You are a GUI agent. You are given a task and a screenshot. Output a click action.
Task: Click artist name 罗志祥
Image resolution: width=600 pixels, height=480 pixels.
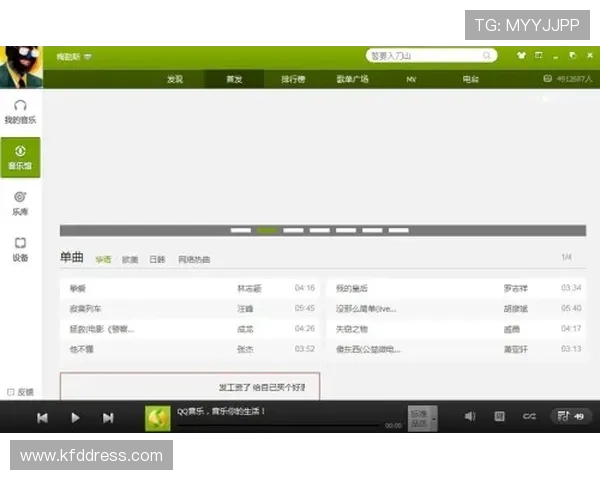(x=515, y=289)
